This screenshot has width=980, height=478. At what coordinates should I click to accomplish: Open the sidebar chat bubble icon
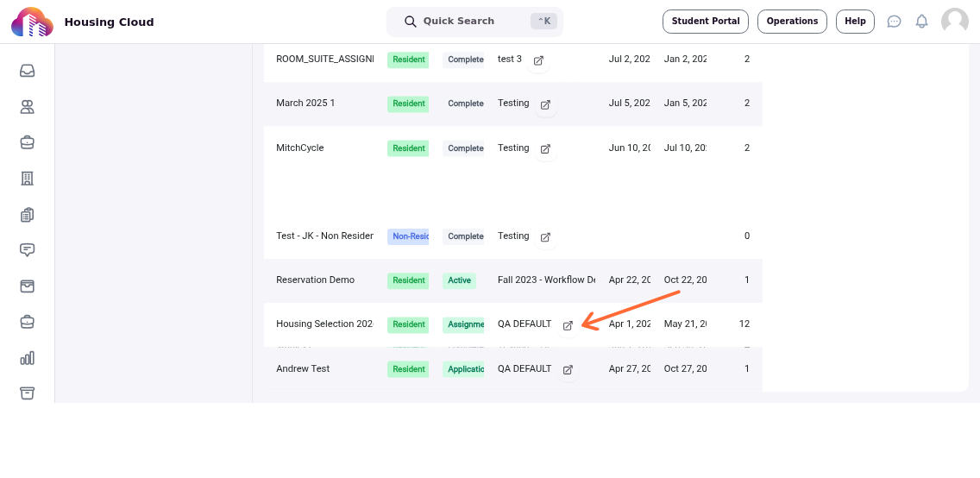27,250
